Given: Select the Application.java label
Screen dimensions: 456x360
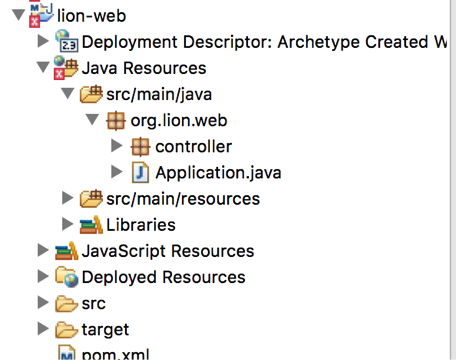Looking at the screenshot, I should tap(218, 173).
